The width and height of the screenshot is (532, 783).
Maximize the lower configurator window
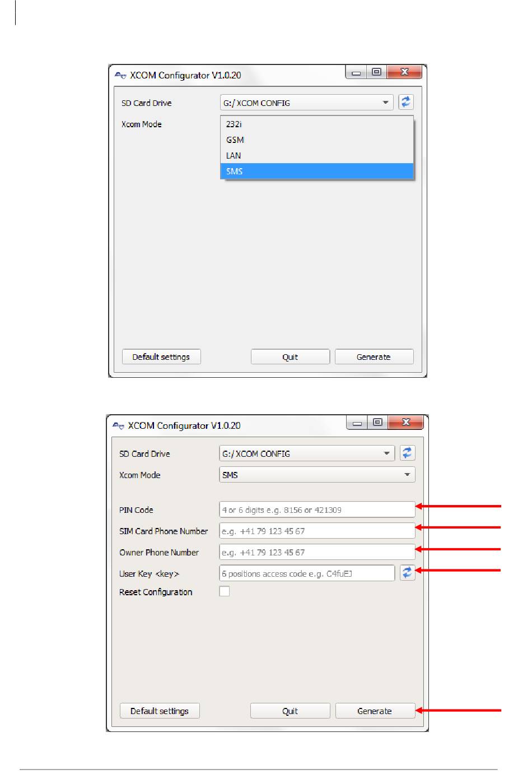click(377, 423)
